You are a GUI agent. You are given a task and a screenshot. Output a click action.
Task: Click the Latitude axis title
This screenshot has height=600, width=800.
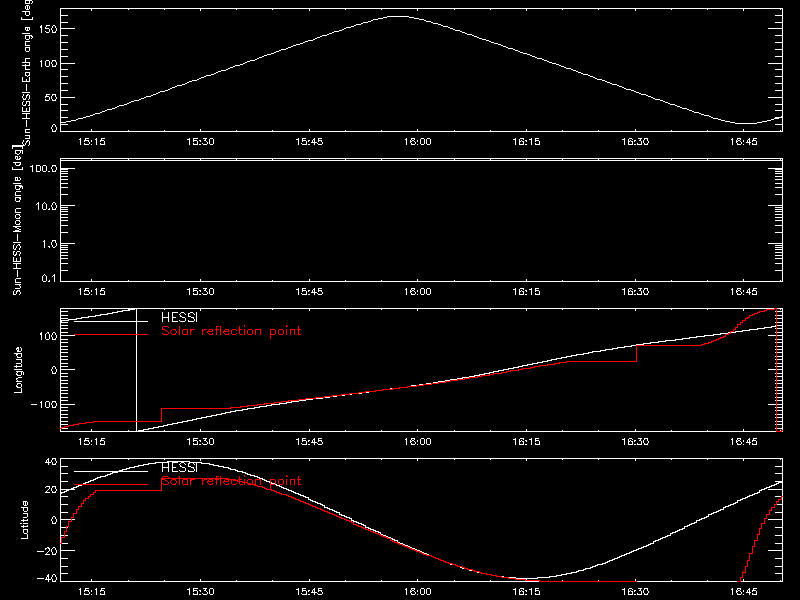tap(24, 520)
